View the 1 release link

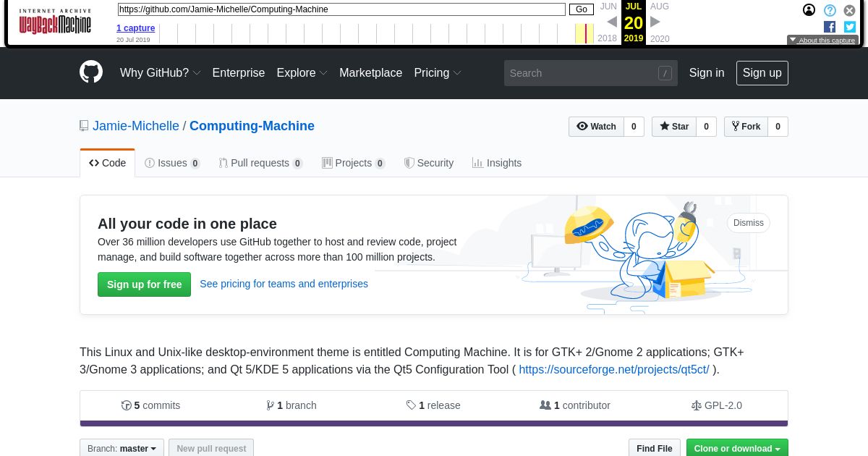coord(433,405)
